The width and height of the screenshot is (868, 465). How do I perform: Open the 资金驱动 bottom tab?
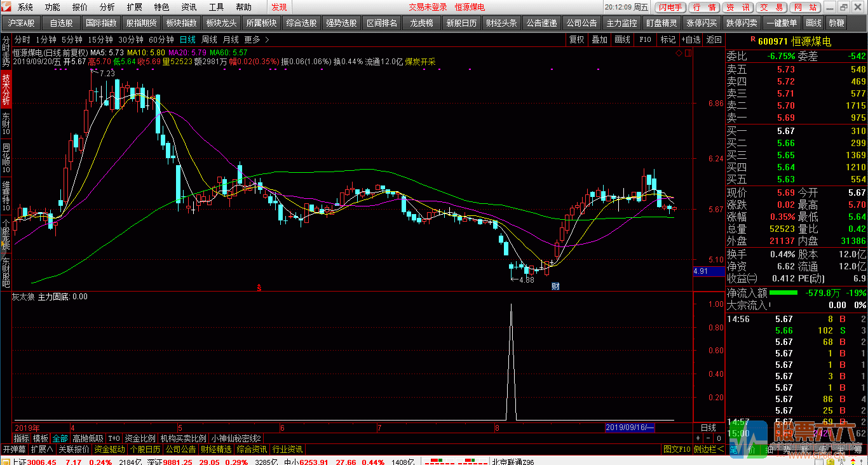coord(109,449)
